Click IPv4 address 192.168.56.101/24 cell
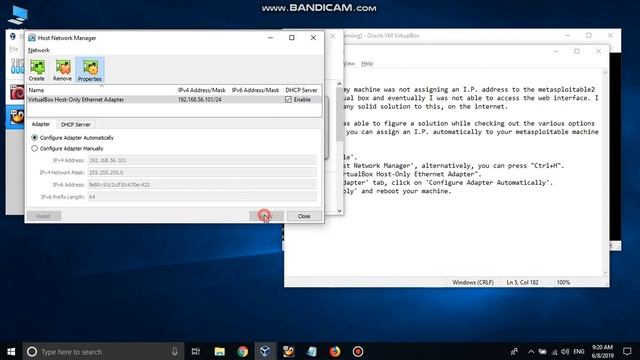This screenshot has width=640, height=360. point(200,100)
